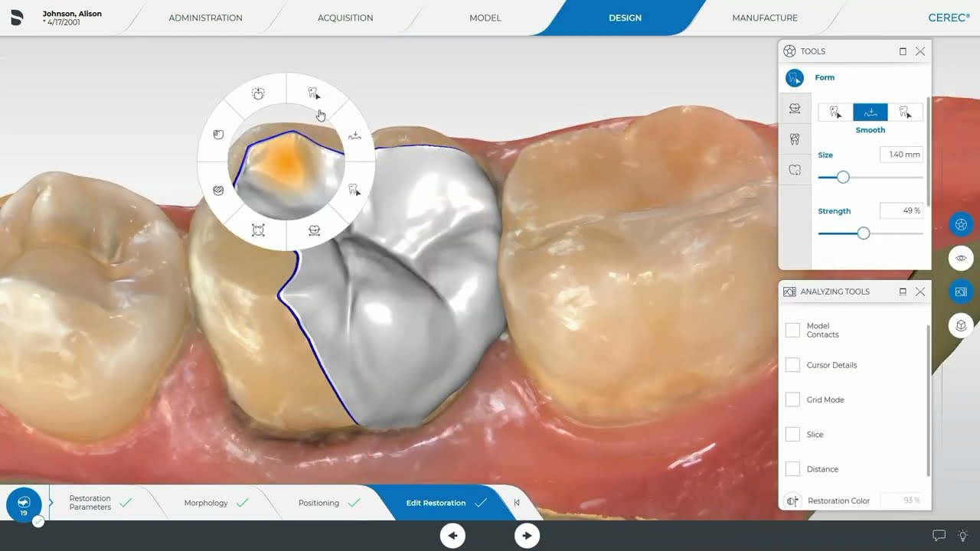Click patient name Johnson, Alison
The height and width of the screenshot is (551, 980).
pyautogui.click(x=72, y=14)
